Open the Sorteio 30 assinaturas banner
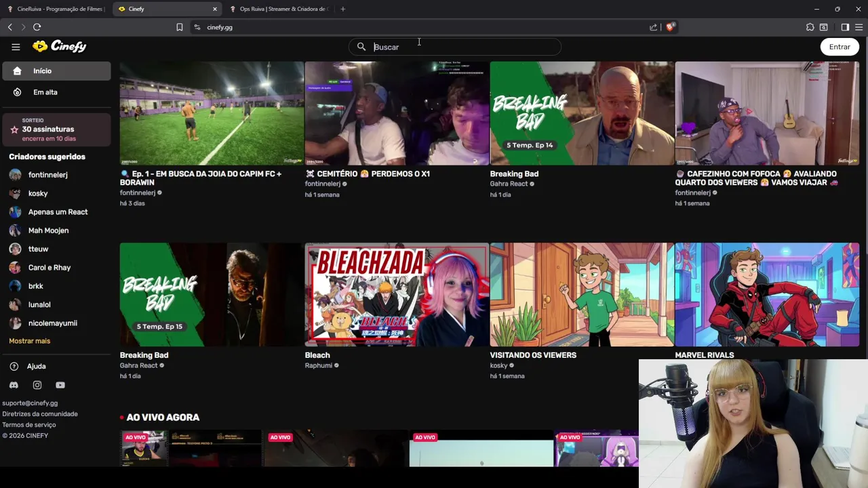Image resolution: width=868 pixels, height=488 pixels. coord(56,129)
